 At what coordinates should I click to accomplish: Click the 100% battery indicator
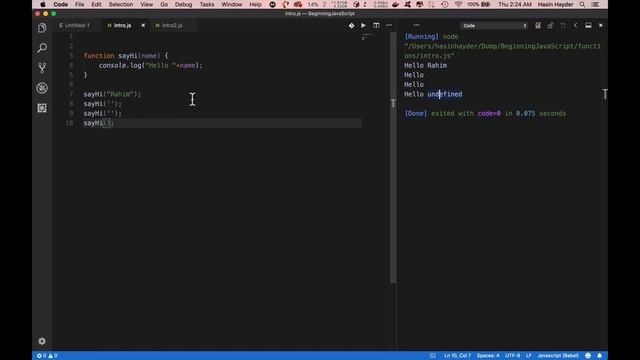[479, 4]
